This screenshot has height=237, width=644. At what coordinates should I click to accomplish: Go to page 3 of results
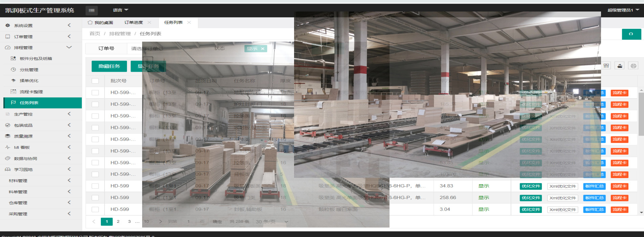point(129,222)
